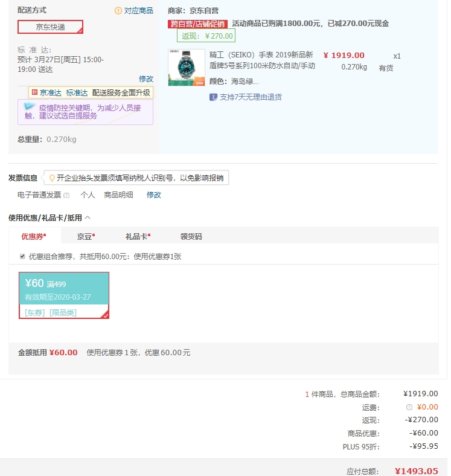Open the Seiko watch thumbnail
The width and height of the screenshot is (451, 476).
[x=187, y=68]
